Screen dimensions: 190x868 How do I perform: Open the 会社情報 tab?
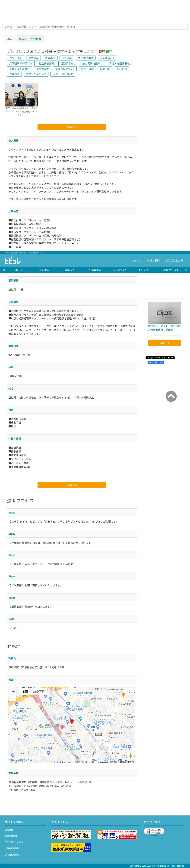36,39
